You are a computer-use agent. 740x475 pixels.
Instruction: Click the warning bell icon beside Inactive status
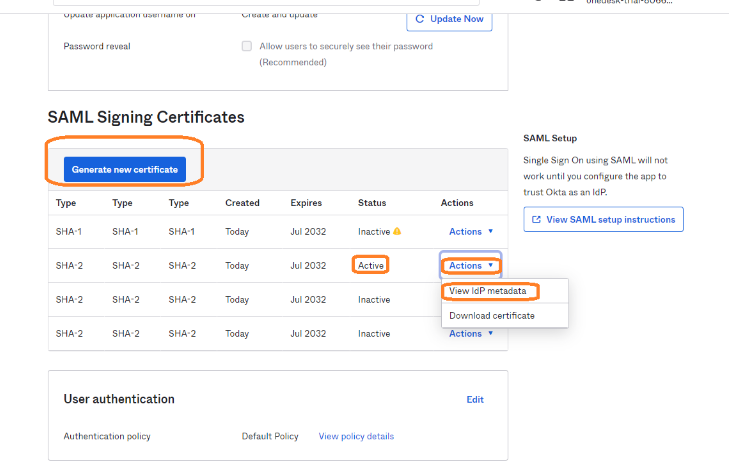pos(397,232)
